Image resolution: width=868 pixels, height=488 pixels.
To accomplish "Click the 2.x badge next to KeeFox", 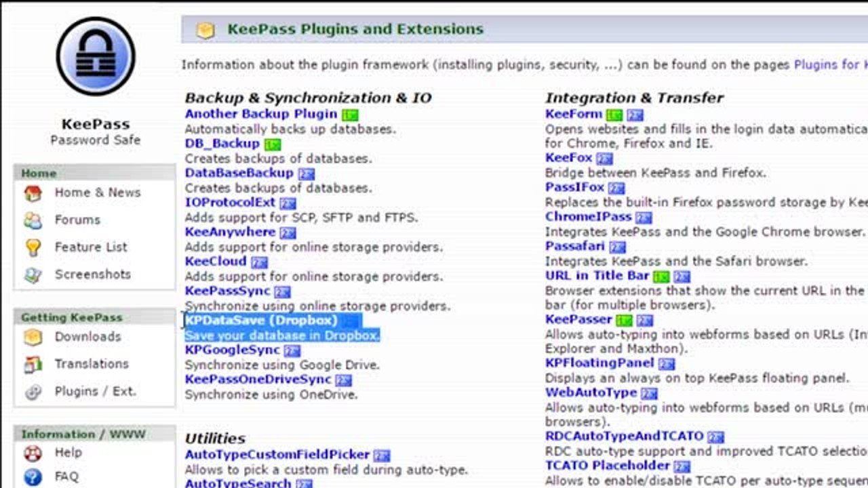I will [605, 159].
